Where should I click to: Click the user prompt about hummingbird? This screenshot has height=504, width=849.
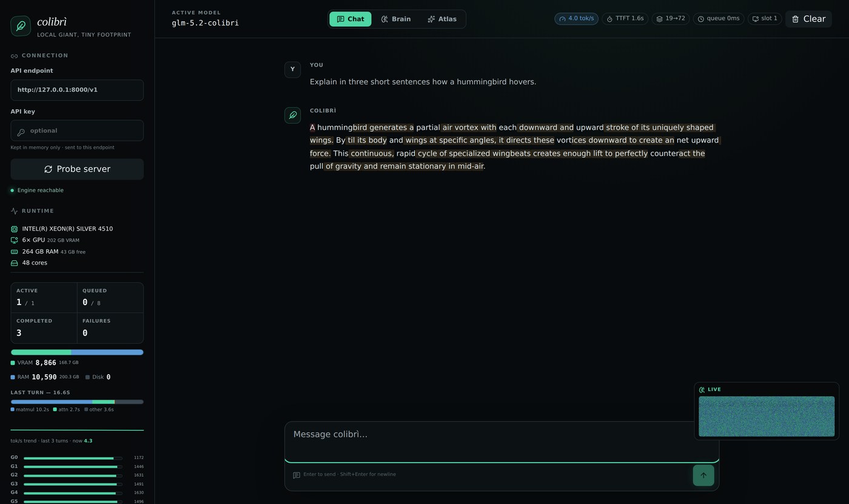click(423, 82)
